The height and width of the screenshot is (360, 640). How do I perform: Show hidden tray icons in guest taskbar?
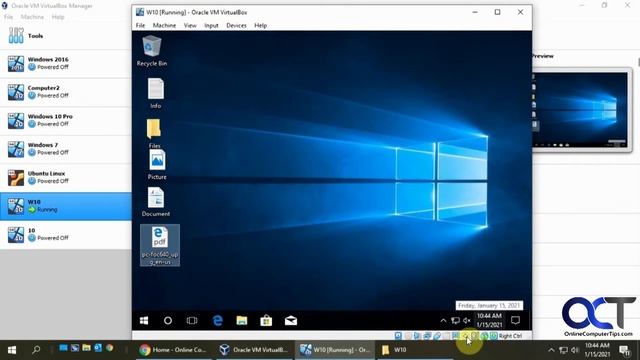(443, 320)
